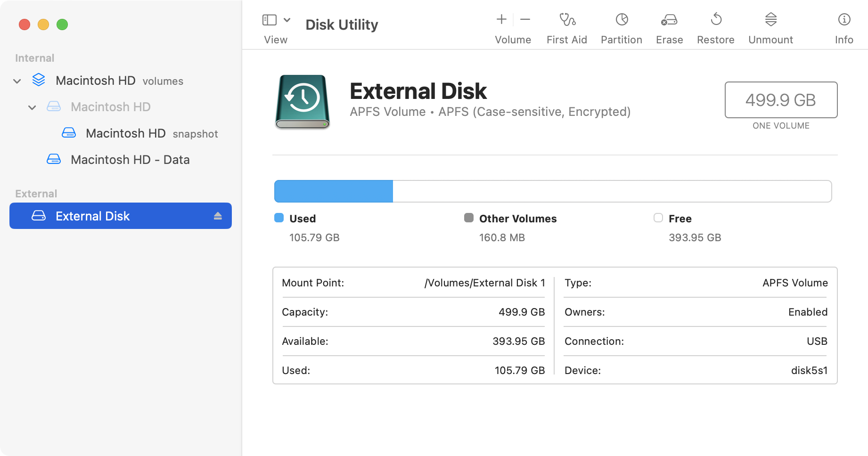Viewport: 868px width, 456px height.
Task: Click the 499.9 GB capacity badge
Action: pyautogui.click(x=781, y=100)
